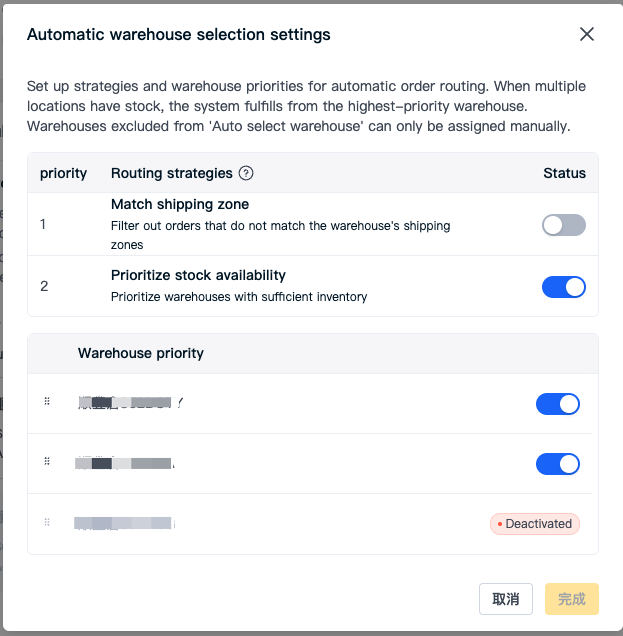
Task: Click the second warehouse's drag handle icon
Action: 47,461
